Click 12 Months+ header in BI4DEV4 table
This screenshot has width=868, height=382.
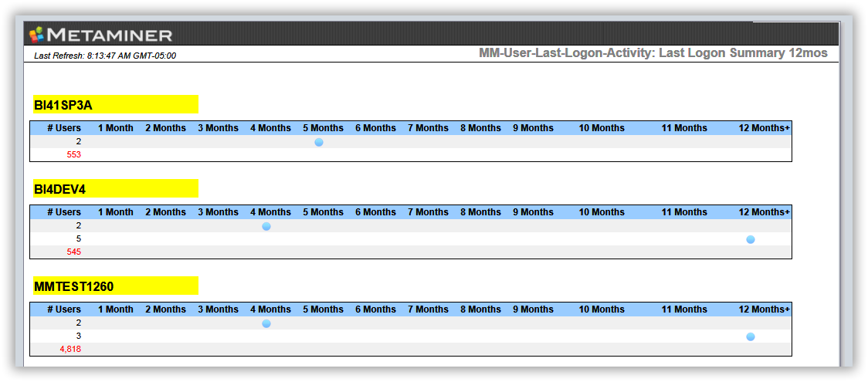tap(765, 212)
